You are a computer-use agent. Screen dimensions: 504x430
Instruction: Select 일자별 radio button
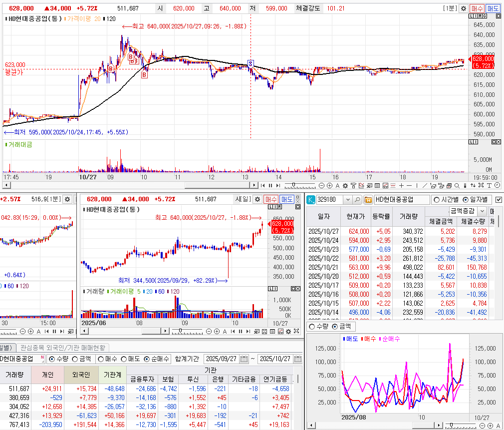(x=466, y=200)
